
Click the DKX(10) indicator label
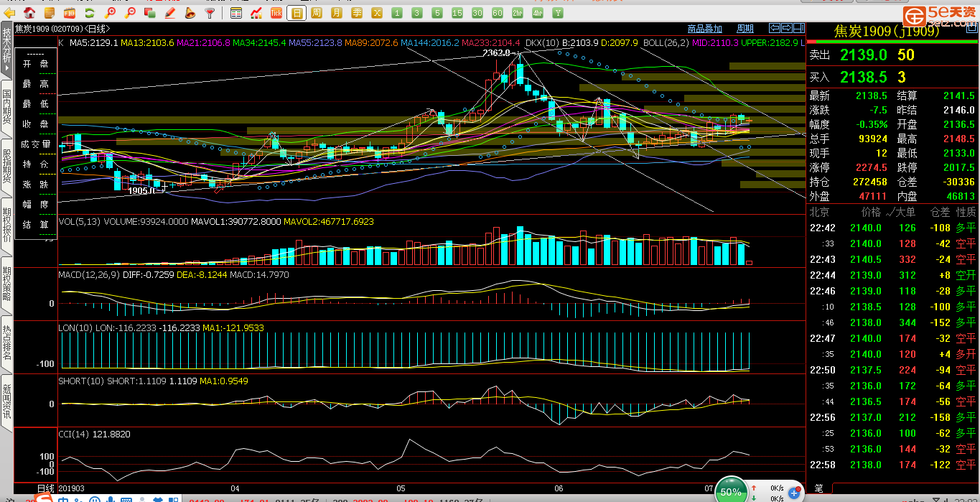(x=542, y=43)
